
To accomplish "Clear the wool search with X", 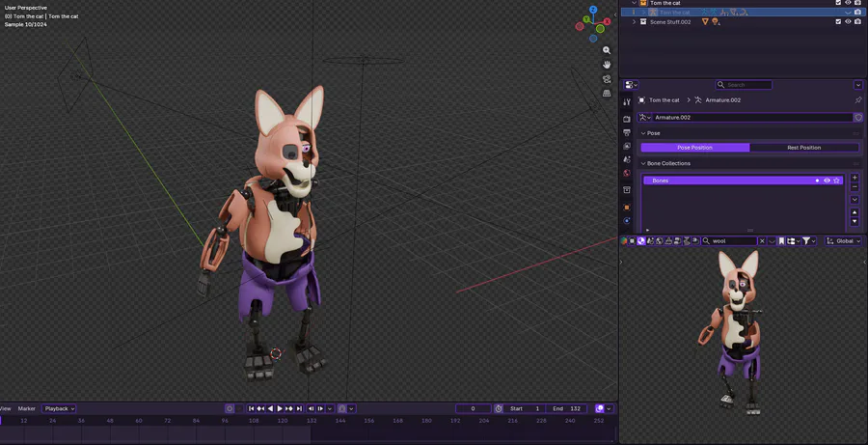I will click(762, 241).
